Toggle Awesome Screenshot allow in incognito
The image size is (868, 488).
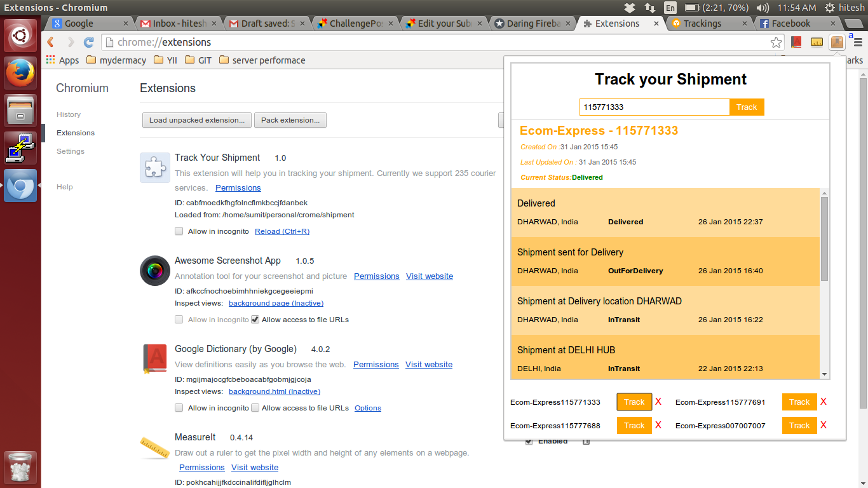click(x=179, y=320)
